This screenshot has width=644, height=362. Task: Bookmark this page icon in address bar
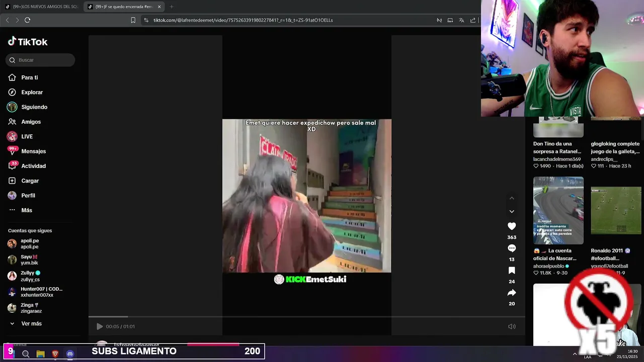point(133,20)
